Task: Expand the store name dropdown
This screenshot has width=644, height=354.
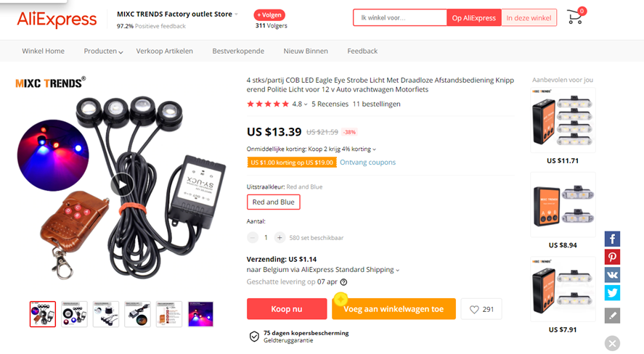Action: pos(236,15)
